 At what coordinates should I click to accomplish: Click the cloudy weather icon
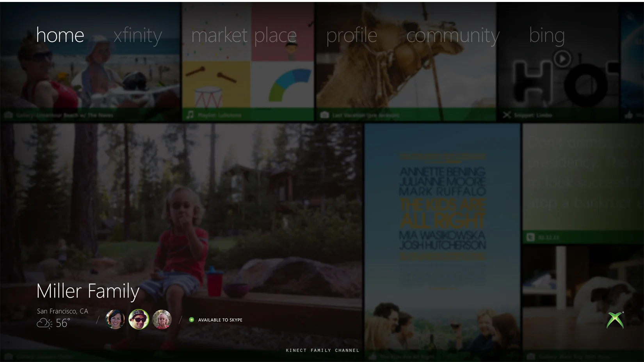click(x=44, y=323)
